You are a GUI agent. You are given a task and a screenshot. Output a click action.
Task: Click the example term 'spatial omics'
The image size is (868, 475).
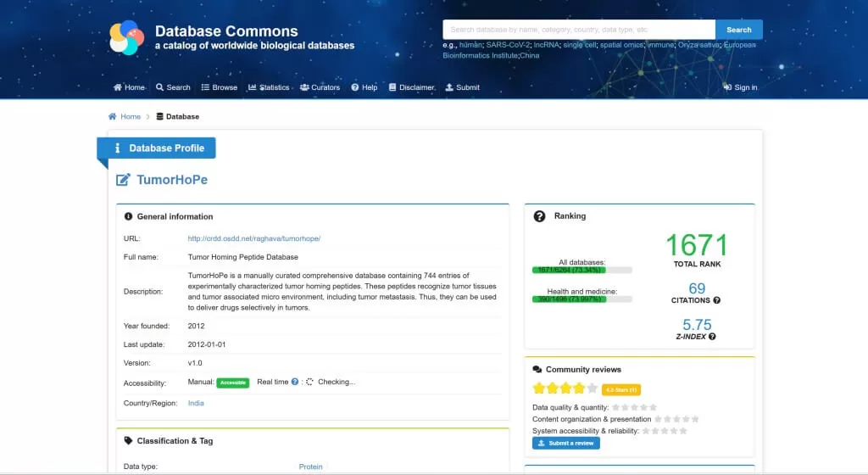(x=621, y=45)
